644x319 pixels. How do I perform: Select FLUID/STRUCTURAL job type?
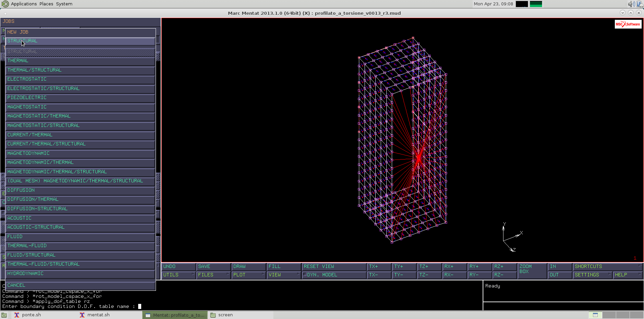80,255
